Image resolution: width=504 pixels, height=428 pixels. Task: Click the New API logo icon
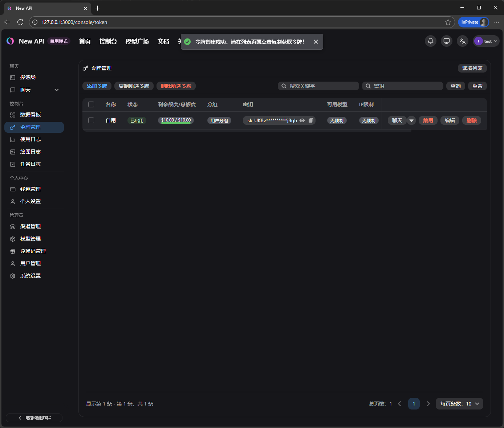[10, 41]
